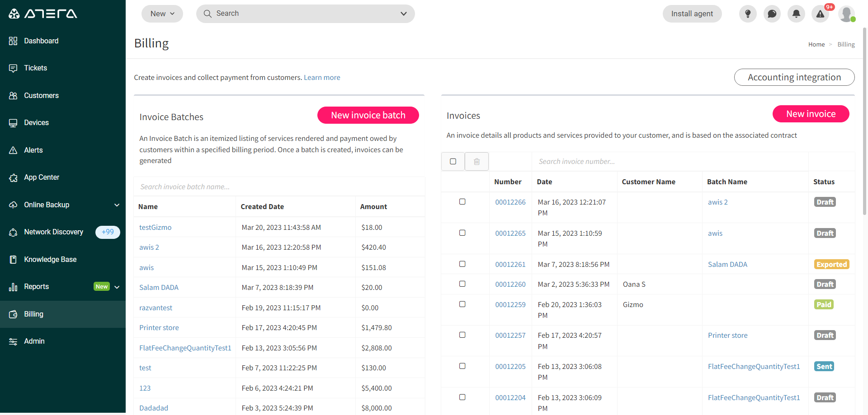Viewport: 868px width, 415px height.
Task: Follow the Learn more link
Action: pyautogui.click(x=322, y=78)
